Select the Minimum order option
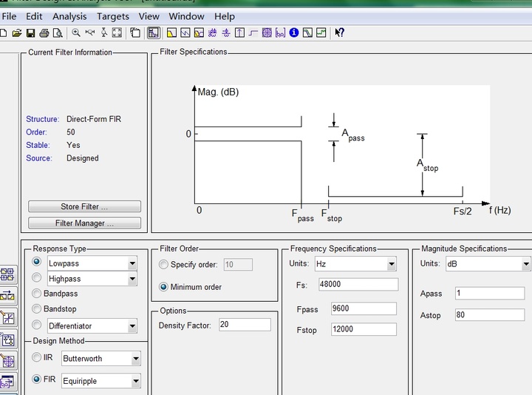The width and height of the screenshot is (532, 395). pos(163,287)
